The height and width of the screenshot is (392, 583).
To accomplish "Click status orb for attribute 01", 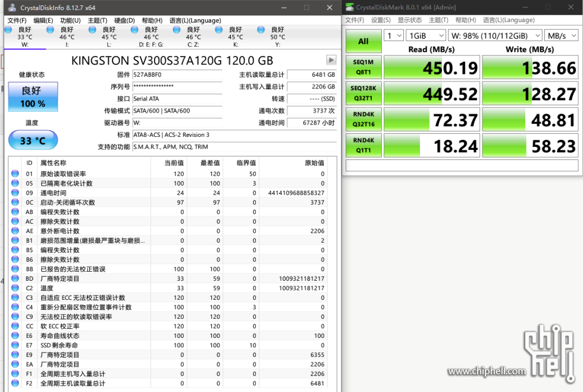I will [15, 174].
